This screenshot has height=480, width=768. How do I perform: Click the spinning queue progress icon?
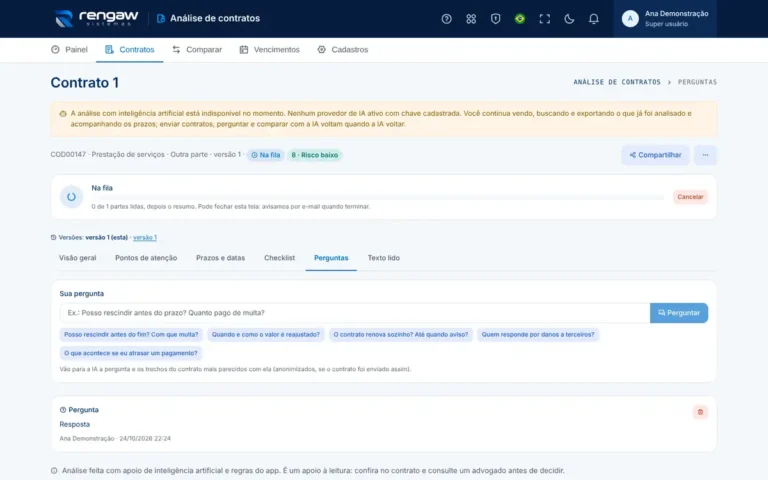[72, 197]
